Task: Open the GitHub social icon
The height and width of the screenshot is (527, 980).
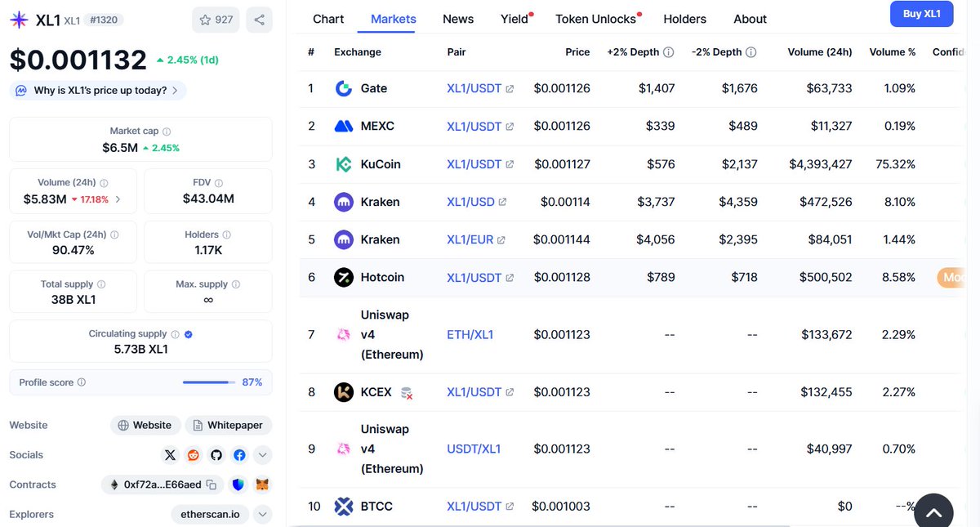Action: (x=216, y=455)
